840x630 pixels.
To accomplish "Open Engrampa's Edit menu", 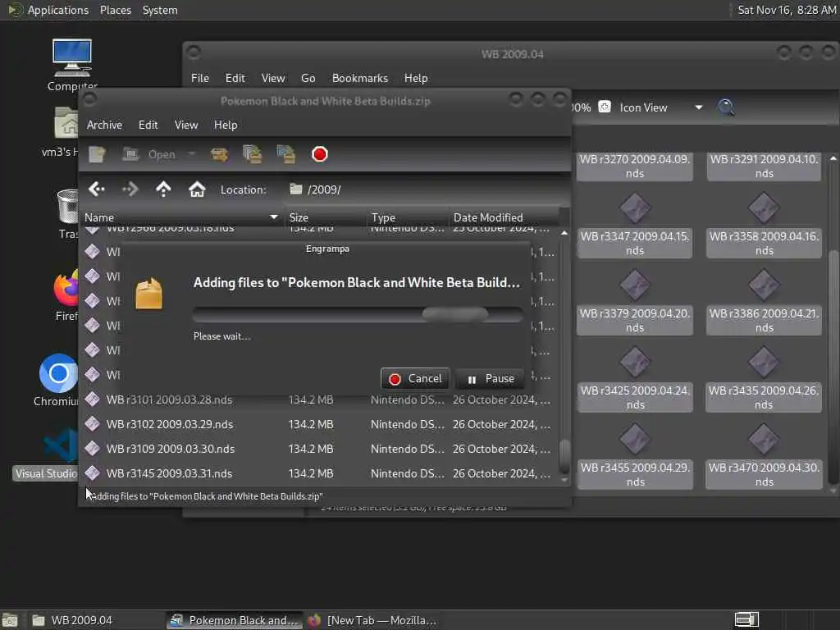I will [148, 125].
